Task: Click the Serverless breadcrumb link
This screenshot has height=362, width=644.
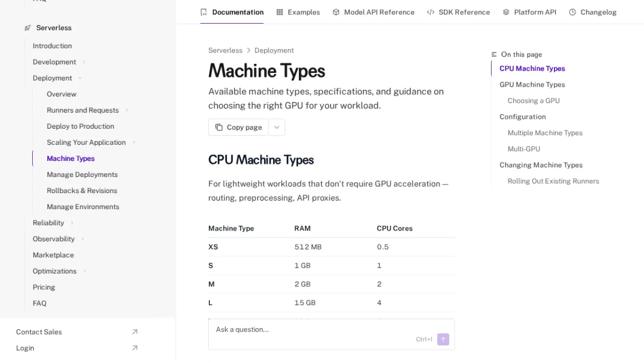Action: click(225, 50)
